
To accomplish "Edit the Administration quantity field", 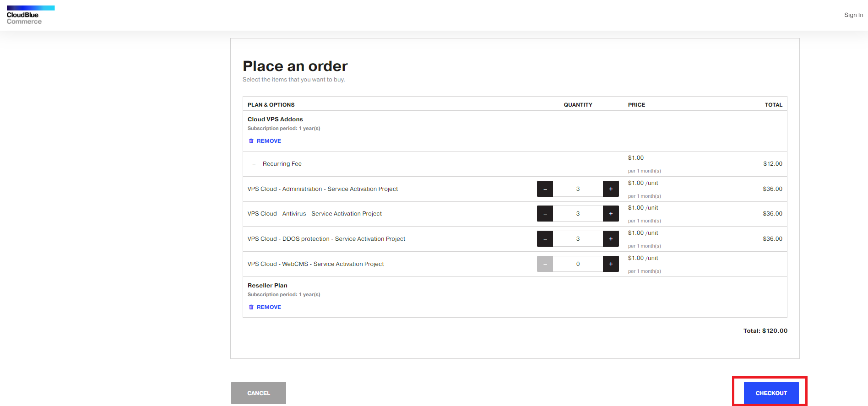I will coord(578,189).
